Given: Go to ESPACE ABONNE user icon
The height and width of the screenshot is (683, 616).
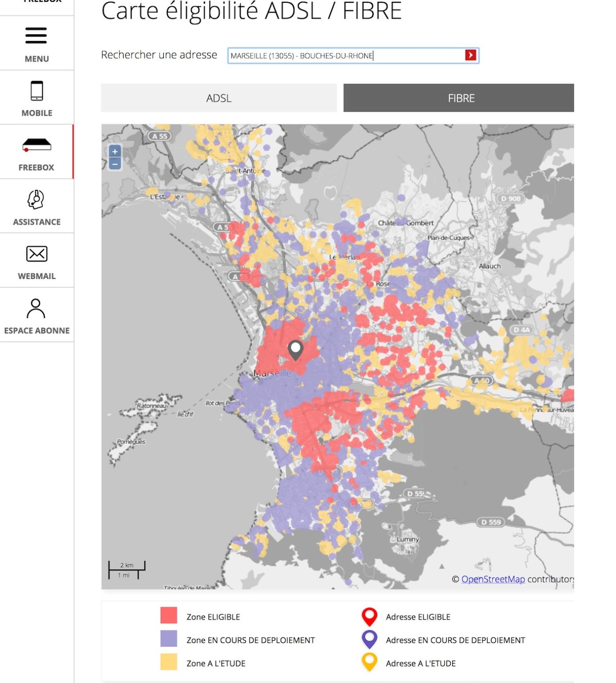Looking at the screenshot, I should click(x=36, y=308).
